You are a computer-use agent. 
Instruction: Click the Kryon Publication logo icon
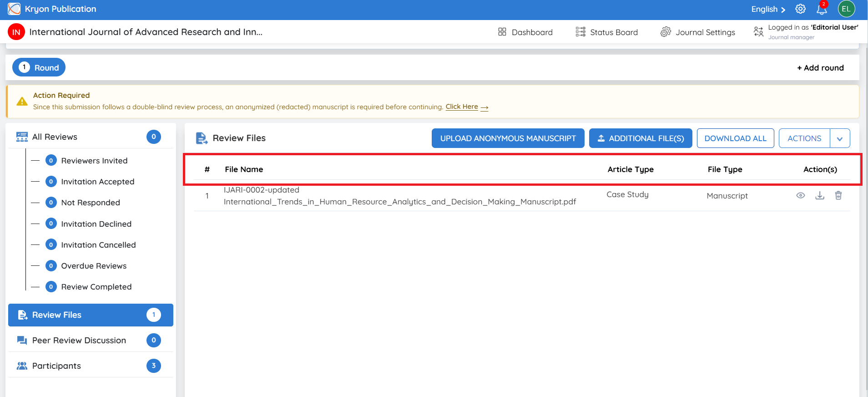point(14,9)
